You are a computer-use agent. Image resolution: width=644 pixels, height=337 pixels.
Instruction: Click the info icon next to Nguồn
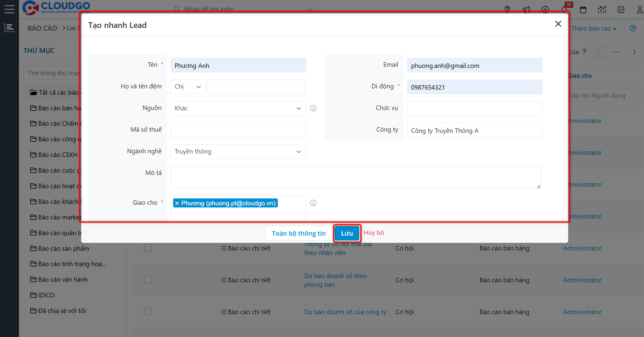[x=313, y=108]
